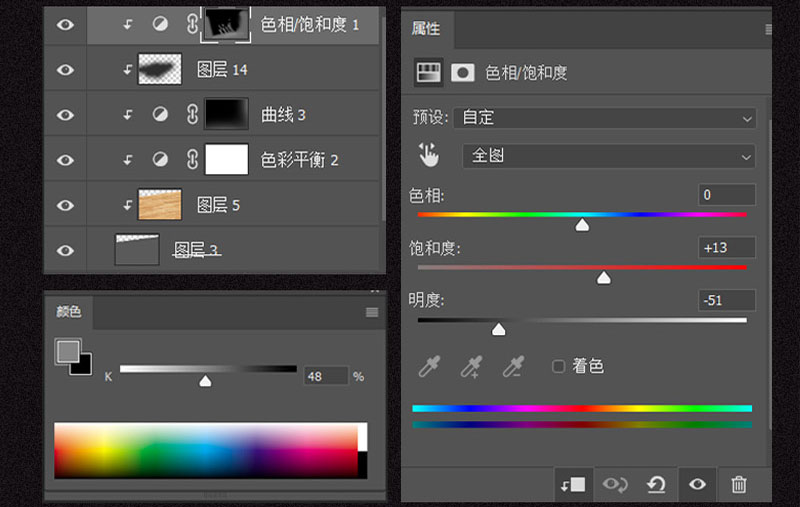800x507 pixels.
Task: Click the clip to layer icon
Action: click(573, 484)
